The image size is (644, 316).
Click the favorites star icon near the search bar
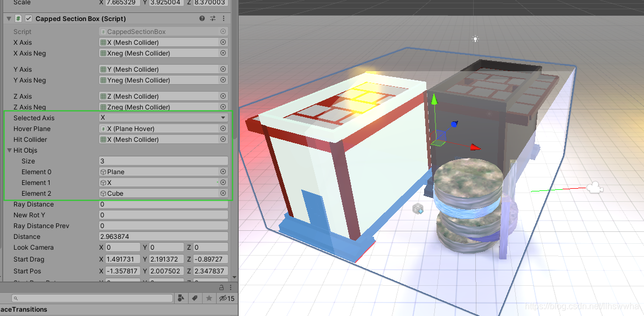(209, 298)
